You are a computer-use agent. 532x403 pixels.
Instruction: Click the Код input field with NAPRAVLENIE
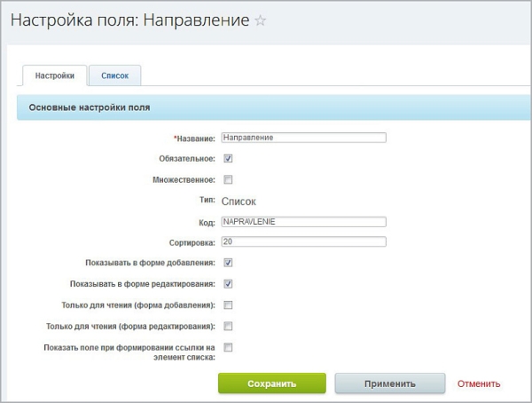(x=303, y=222)
